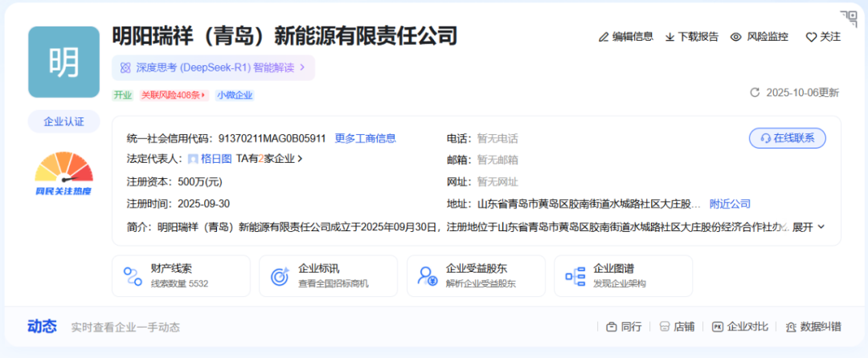Click the eye icon for 风险监控
868x358 pixels.
pyautogui.click(x=735, y=37)
